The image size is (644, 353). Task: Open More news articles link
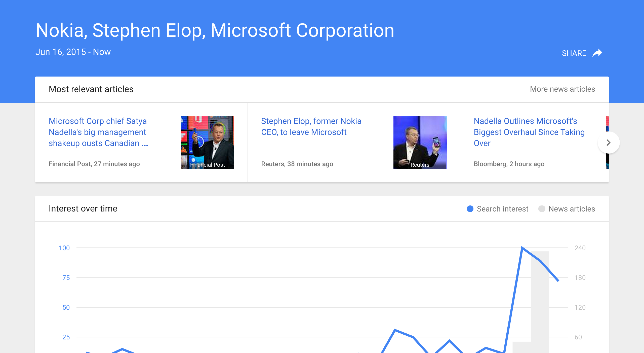pos(562,89)
